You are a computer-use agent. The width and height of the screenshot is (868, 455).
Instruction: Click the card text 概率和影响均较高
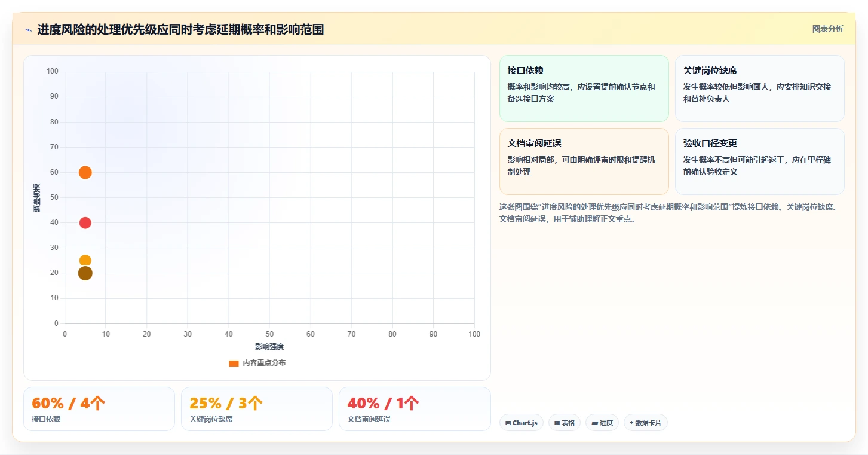[581, 93]
